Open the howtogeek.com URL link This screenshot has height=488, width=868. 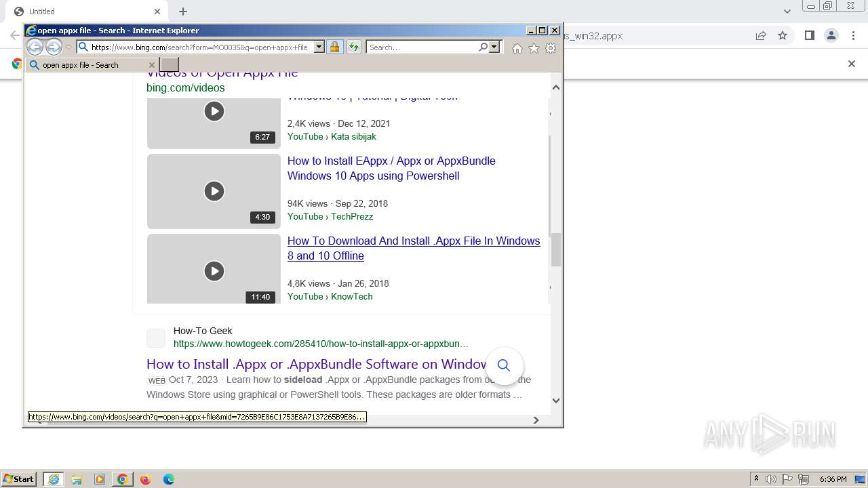click(x=321, y=344)
